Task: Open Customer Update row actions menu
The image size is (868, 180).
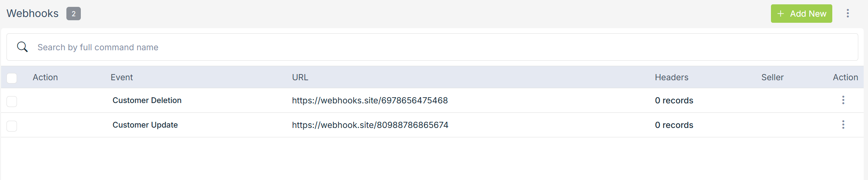Action: [x=843, y=125]
